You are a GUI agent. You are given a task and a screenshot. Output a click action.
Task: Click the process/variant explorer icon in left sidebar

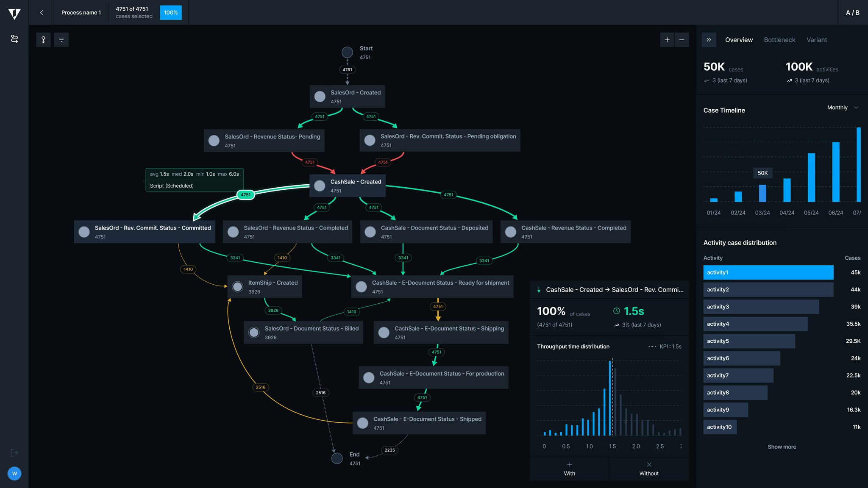coord(14,38)
